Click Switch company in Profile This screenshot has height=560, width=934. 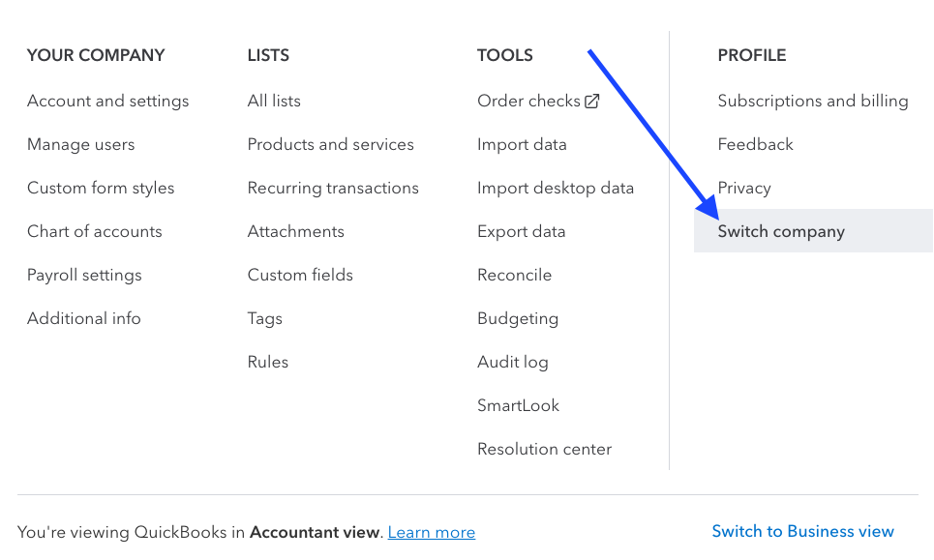pyautogui.click(x=781, y=231)
